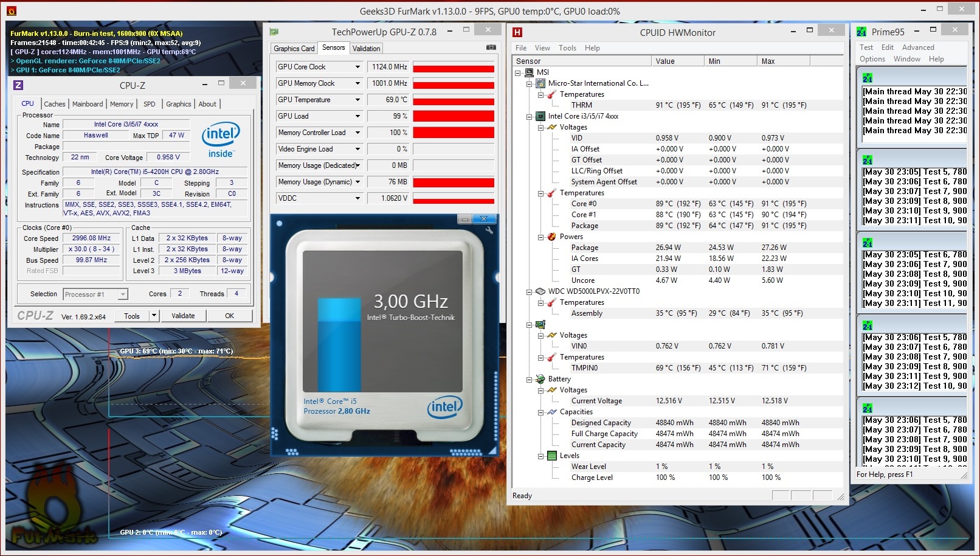Collapse the Powers tree node
Viewport: 980px width, 556px height.
point(541,237)
